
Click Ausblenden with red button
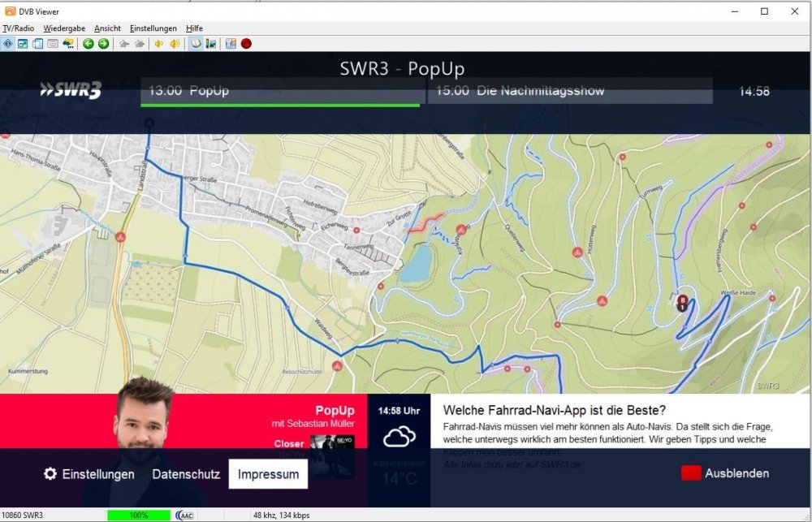(725, 472)
